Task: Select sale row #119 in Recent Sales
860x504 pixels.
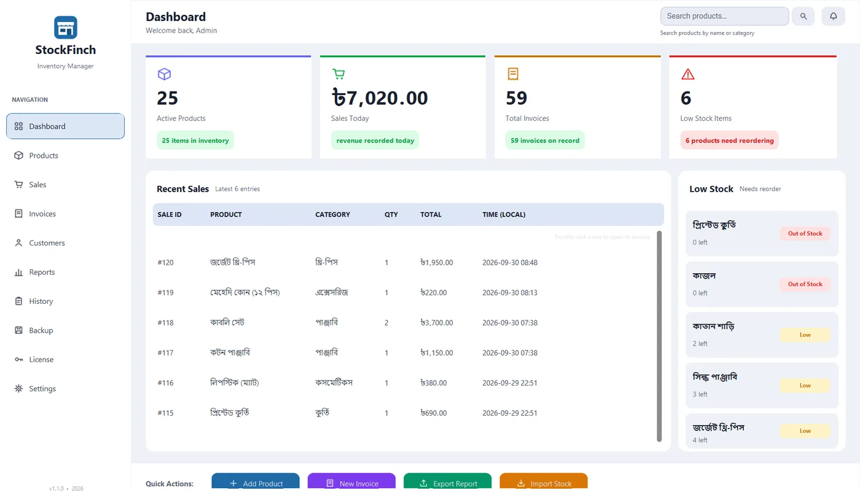Action: pos(404,292)
